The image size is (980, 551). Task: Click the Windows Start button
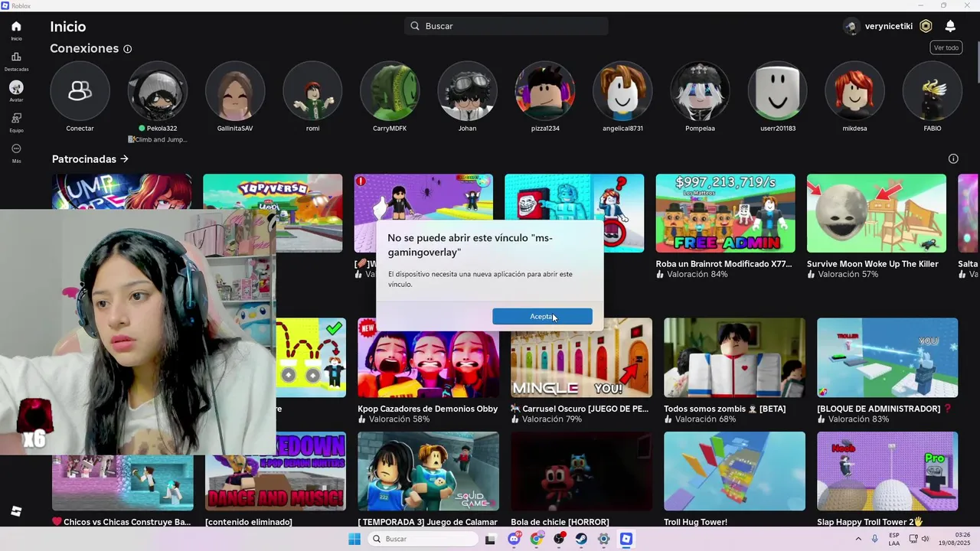(354, 539)
